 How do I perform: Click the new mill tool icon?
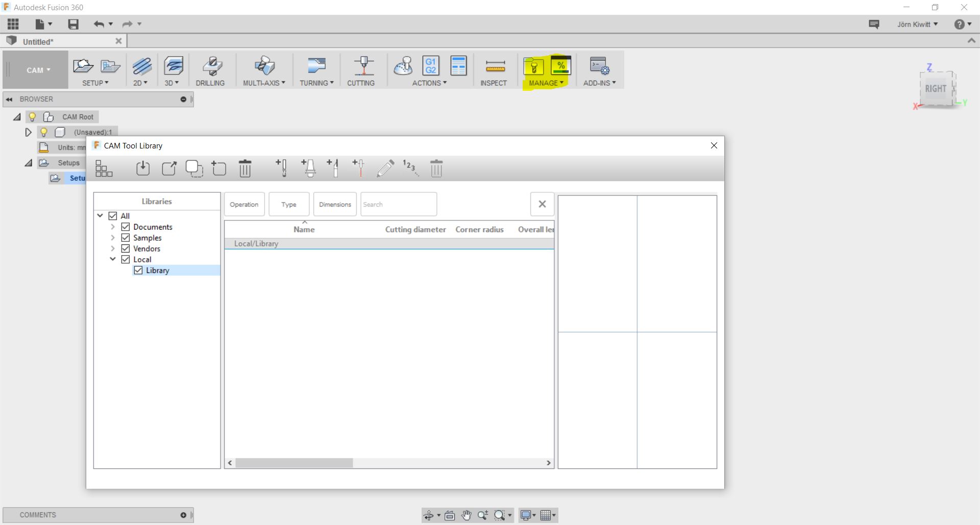pos(281,168)
